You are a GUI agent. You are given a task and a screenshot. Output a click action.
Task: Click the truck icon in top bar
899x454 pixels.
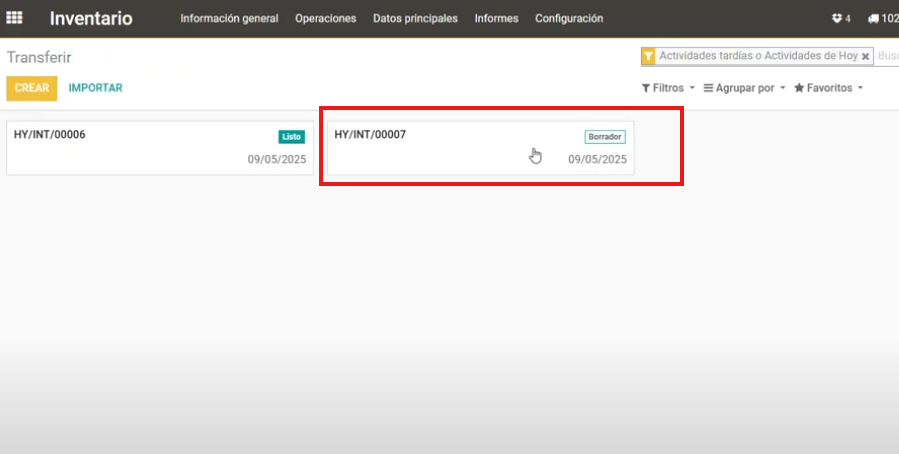pos(874,18)
